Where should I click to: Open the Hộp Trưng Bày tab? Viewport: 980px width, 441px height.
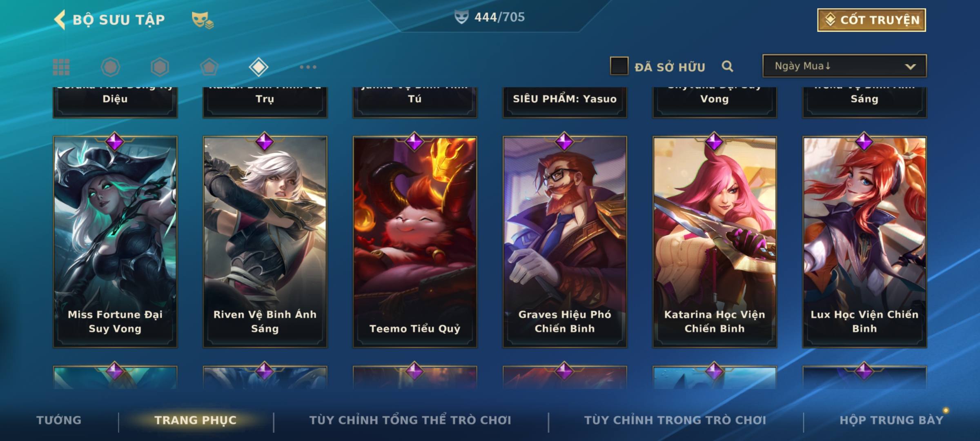point(891,420)
